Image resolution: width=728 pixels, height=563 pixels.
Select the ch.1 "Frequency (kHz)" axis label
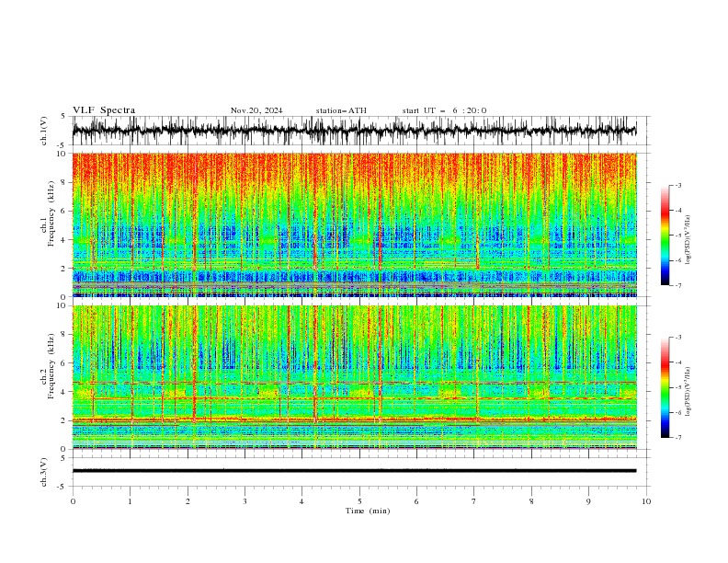coord(51,213)
